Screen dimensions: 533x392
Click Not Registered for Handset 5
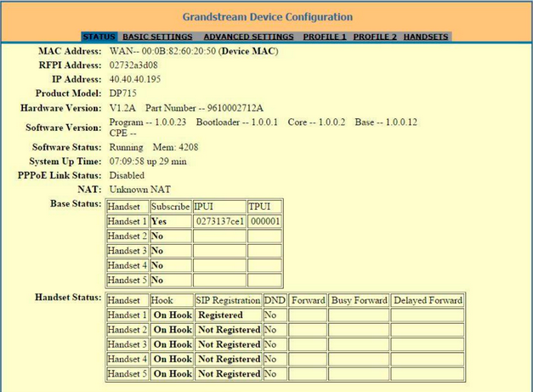(230, 373)
